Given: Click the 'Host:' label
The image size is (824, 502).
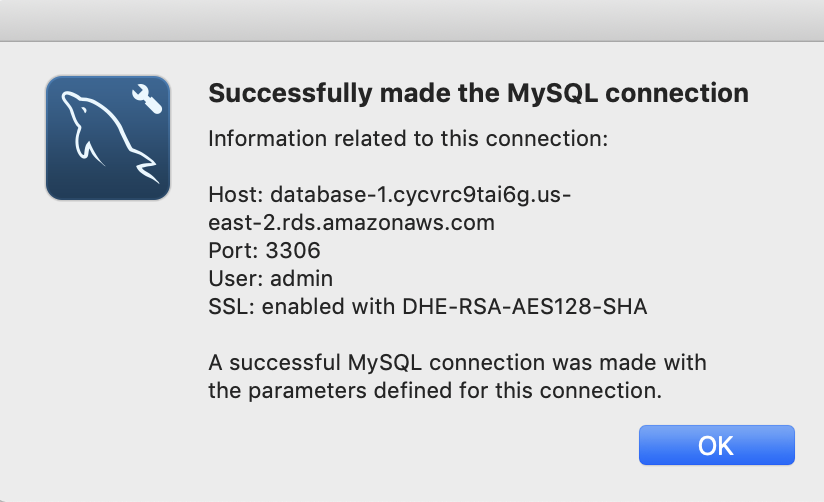Looking at the screenshot, I should [x=235, y=194].
